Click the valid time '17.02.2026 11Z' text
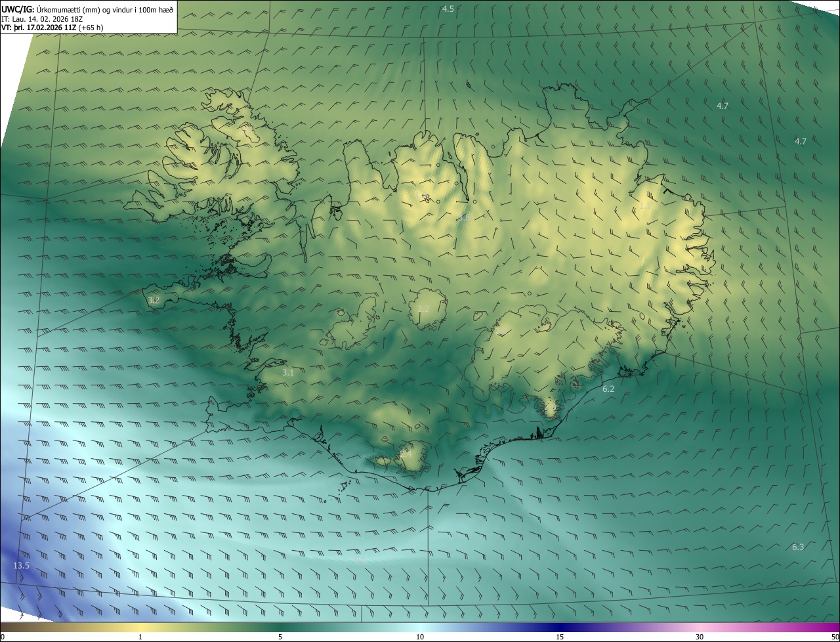This screenshot has height=642, width=840. [x=52, y=28]
